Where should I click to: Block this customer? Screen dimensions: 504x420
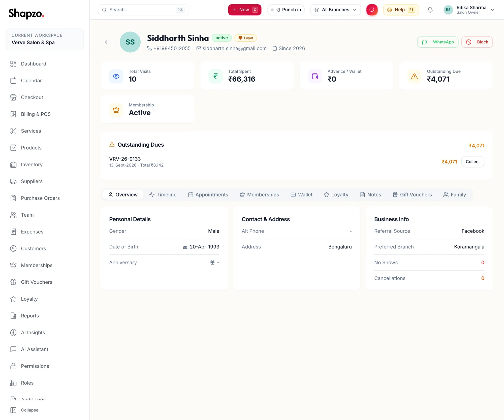pyautogui.click(x=477, y=42)
